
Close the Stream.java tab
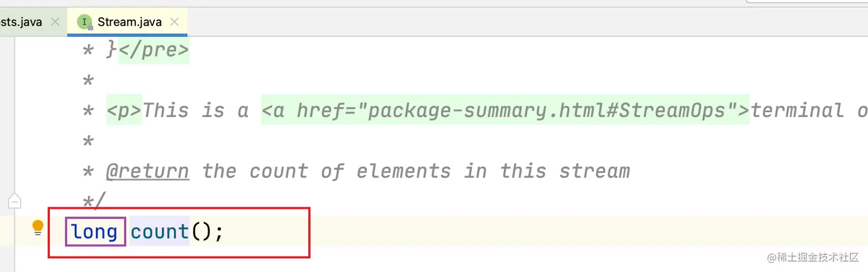(175, 22)
